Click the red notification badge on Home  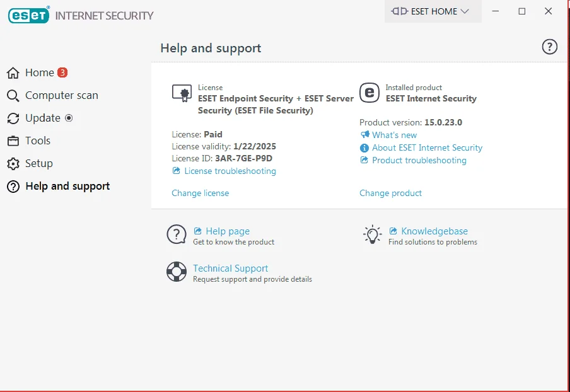pos(62,72)
